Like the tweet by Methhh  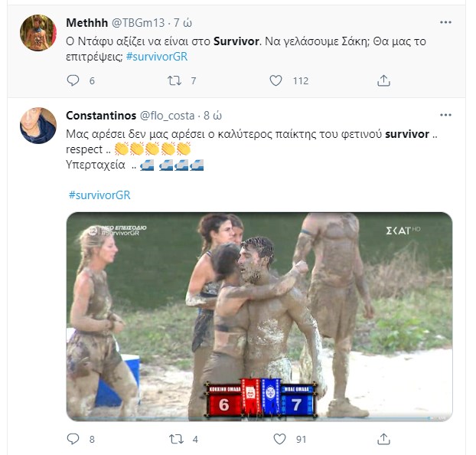278,80
